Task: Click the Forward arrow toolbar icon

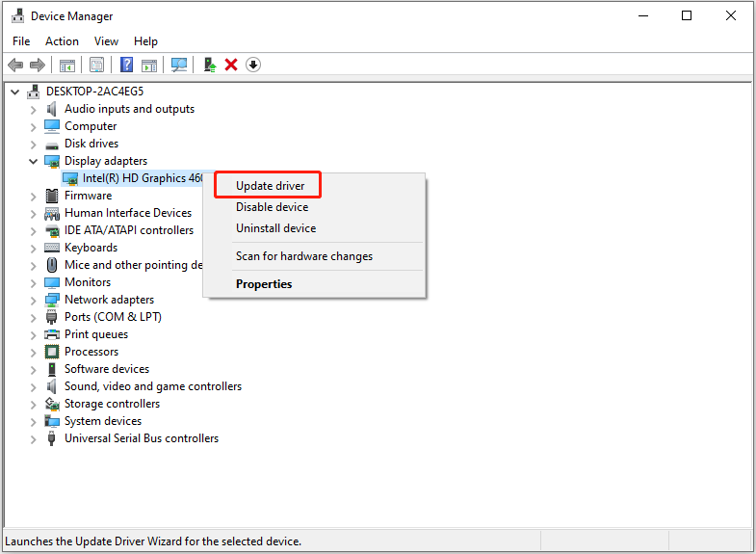Action: click(38, 65)
